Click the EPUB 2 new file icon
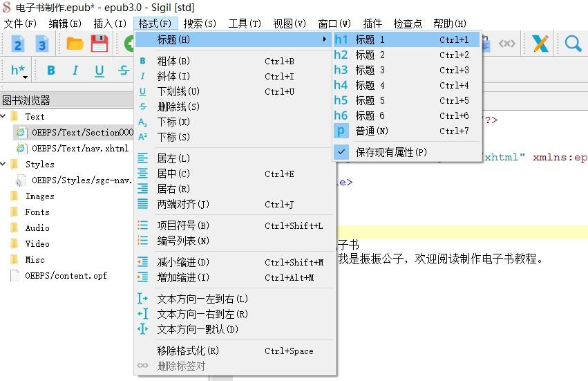Image resolution: width=588 pixels, height=381 pixels. point(17,44)
